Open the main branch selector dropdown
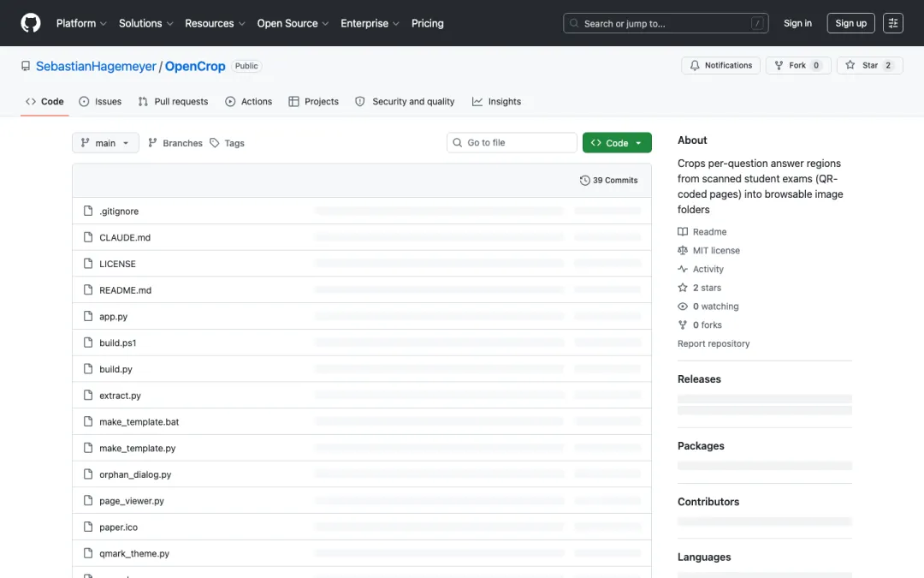924x578 pixels. point(105,143)
